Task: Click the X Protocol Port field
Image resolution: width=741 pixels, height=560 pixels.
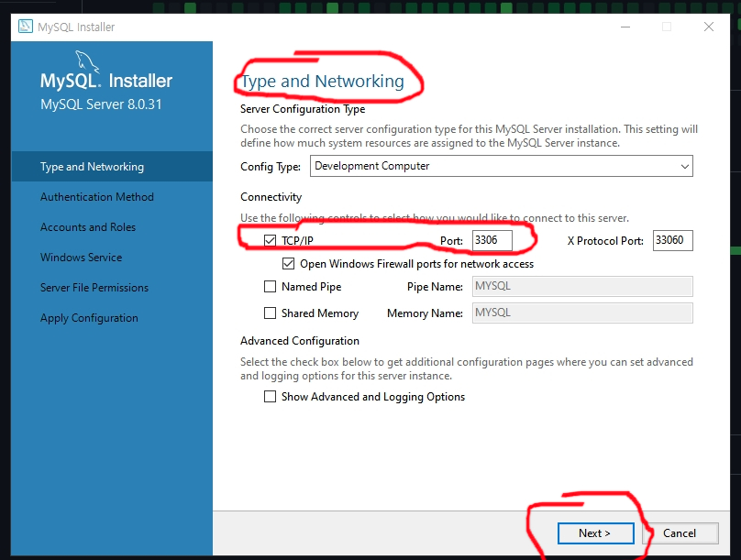Action: [673, 240]
